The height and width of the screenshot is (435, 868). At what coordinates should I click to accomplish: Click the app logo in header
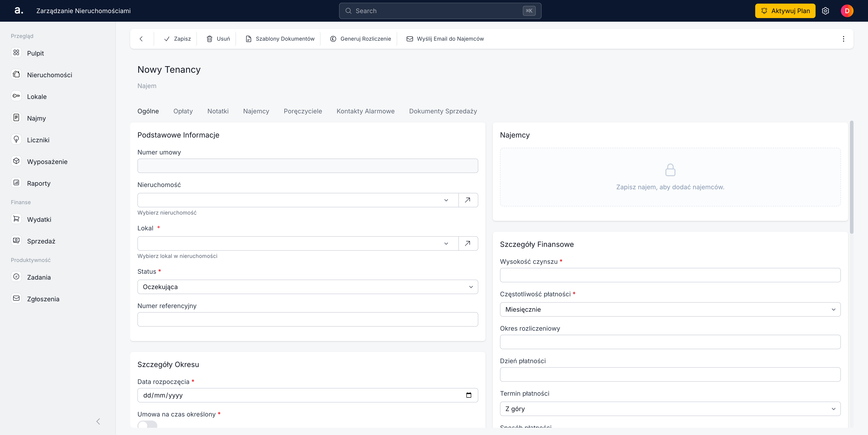[19, 10]
